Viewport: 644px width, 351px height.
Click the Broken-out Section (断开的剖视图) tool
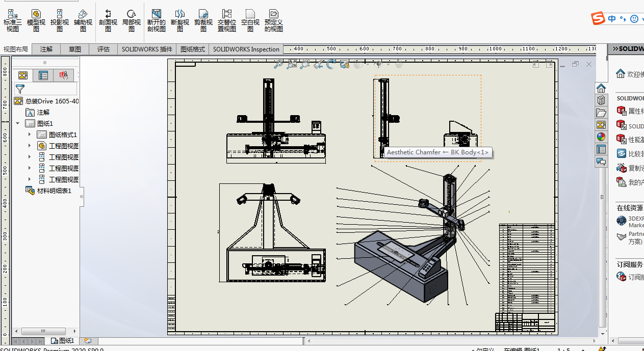click(157, 20)
